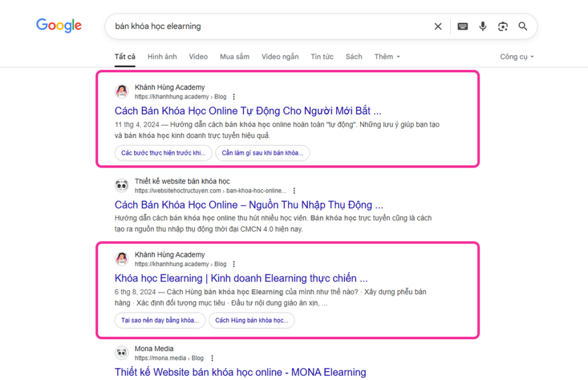Screen dimensions: 588x380
Task: Switch to Tin tức tab
Action: pyautogui.click(x=322, y=57)
